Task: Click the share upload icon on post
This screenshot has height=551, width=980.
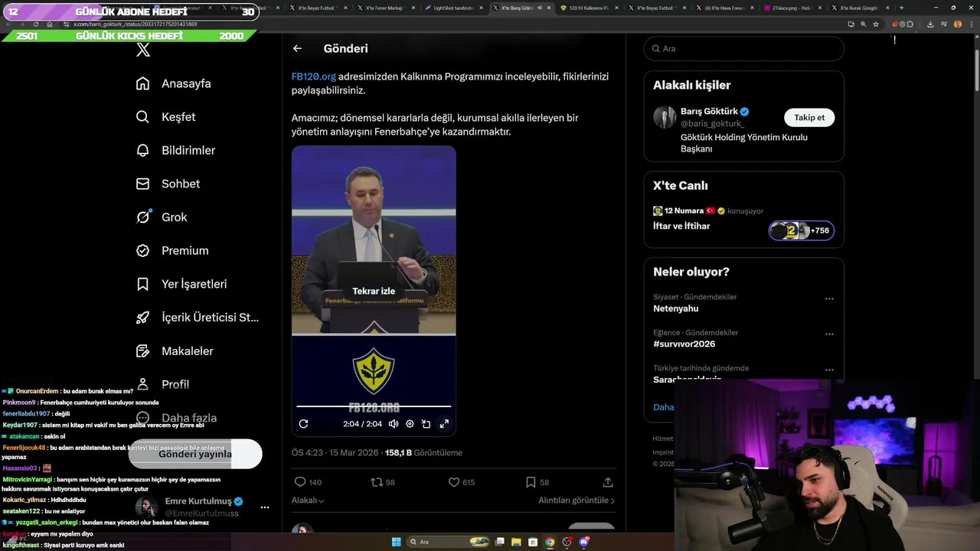Action: [608, 482]
